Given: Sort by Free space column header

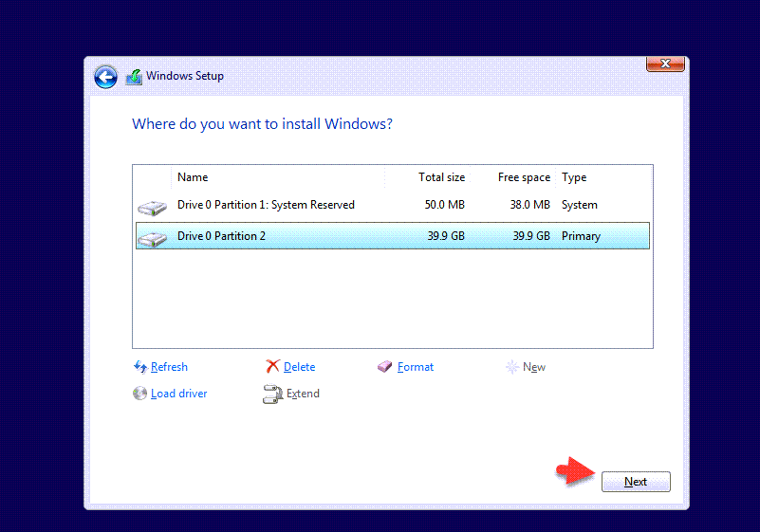Looking at the screenshot, I should (x=524, y=177).
